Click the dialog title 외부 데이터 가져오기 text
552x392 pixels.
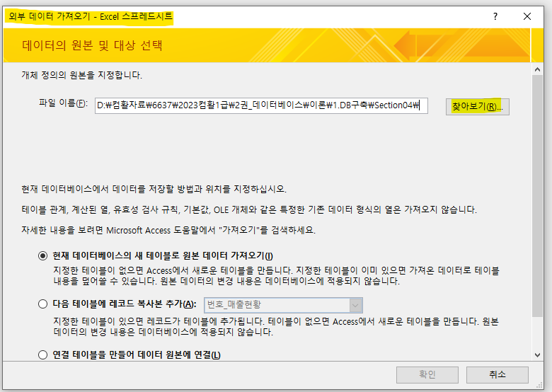coord(91,16)
